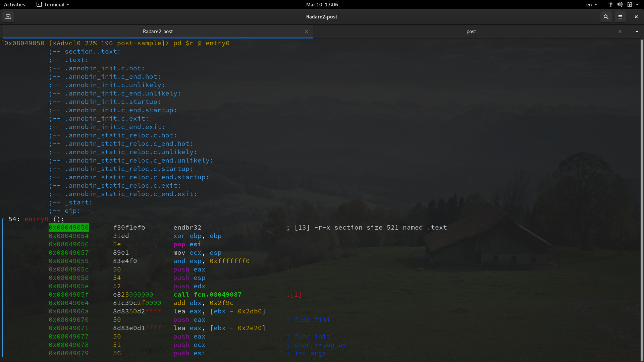The image size is (644, 362).
Task: Click the entry0 function label
Action: coord(36,219)
